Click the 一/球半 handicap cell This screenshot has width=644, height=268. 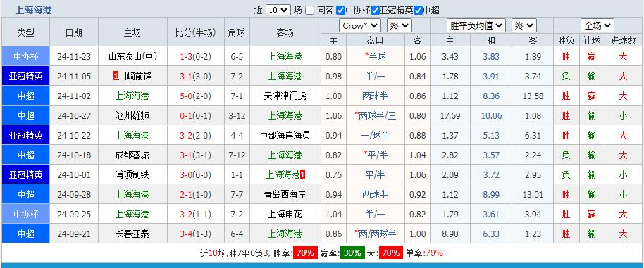(x=376, y=135)
